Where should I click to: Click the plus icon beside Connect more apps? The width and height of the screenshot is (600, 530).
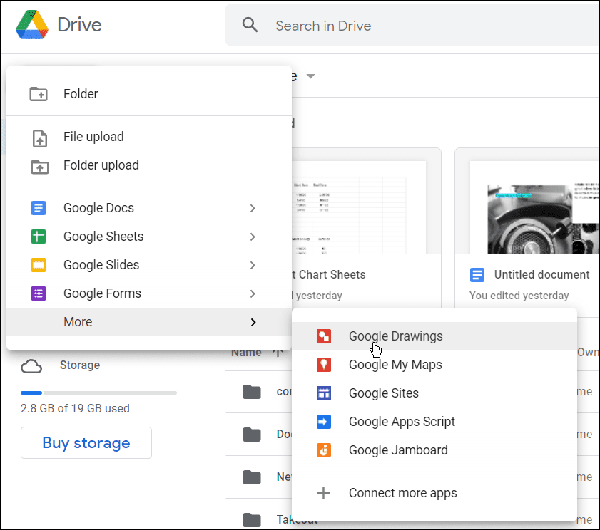coord(323,493)
